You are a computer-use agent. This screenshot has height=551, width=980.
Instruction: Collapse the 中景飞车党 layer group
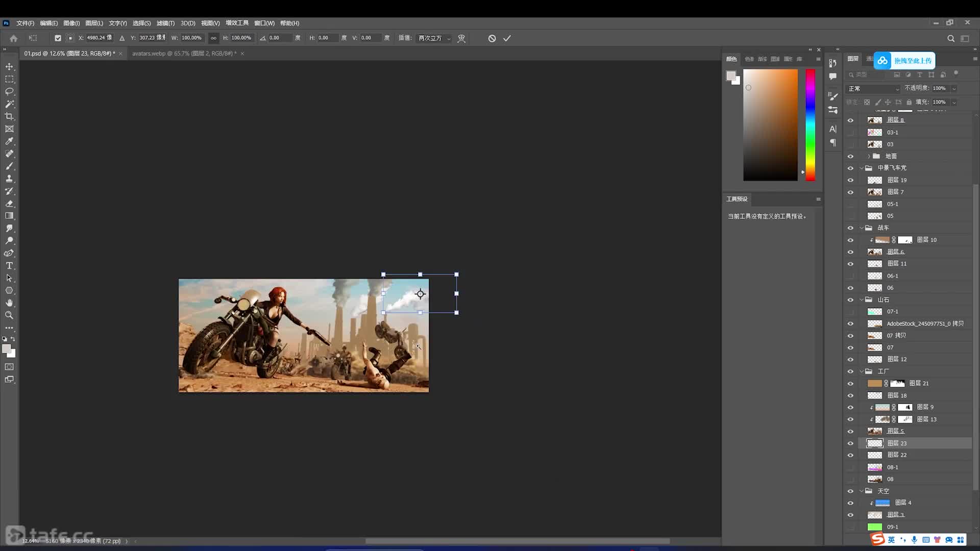point(862,168)
